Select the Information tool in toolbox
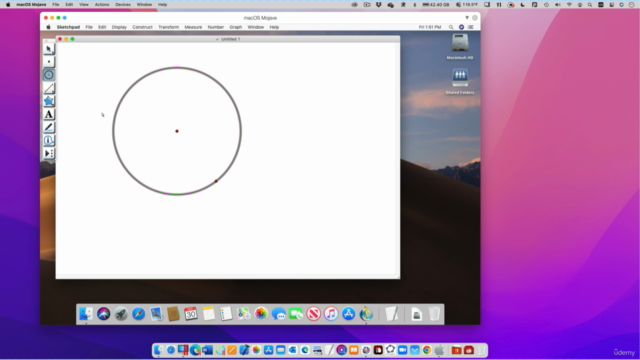640x360 pixels. click(49, 140)
